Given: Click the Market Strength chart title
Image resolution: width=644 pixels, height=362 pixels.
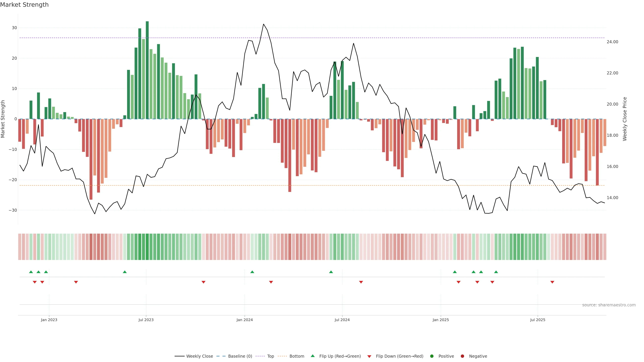Looking at the screenshot, I should click(x=24, y=5).
